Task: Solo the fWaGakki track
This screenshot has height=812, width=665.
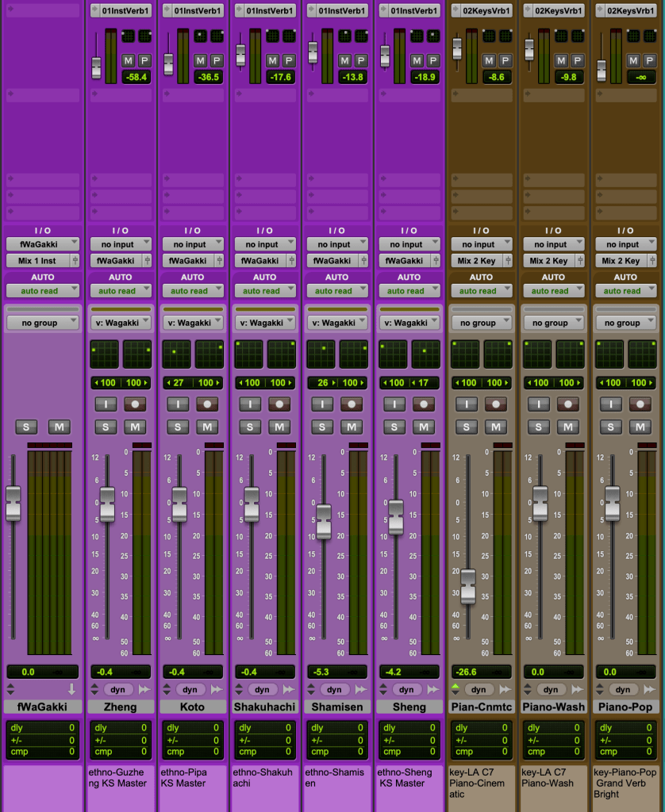Action: tap(26, 427)
